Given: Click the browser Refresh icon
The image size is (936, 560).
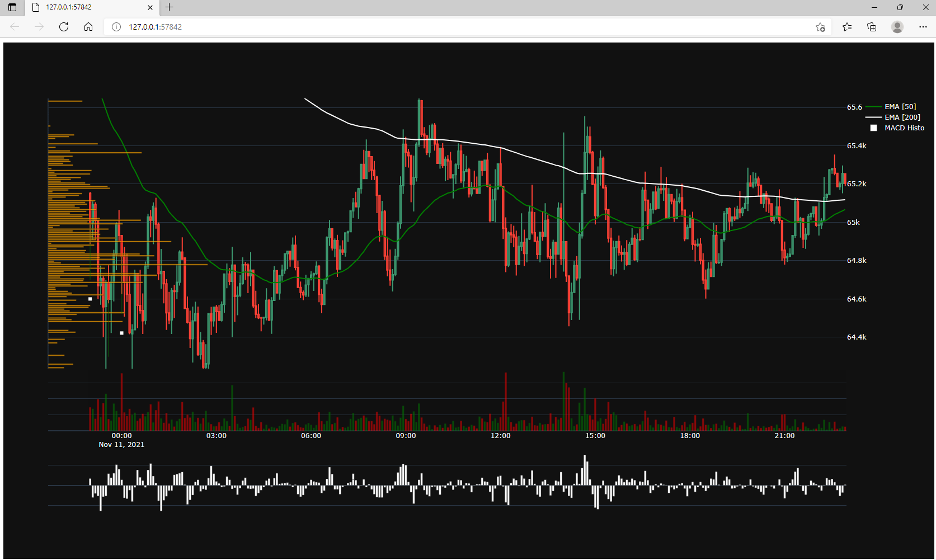Looking at the screenshot, I should coord(64,27).
